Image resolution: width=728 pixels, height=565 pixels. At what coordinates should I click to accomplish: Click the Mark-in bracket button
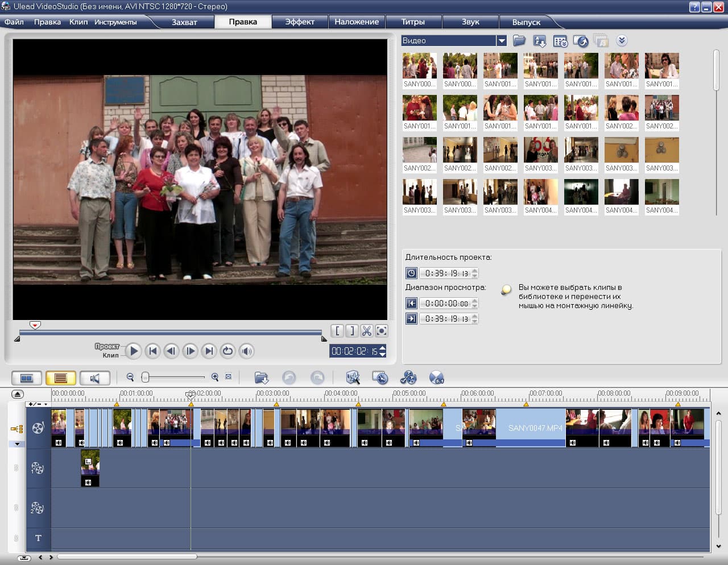coord(337,331)
